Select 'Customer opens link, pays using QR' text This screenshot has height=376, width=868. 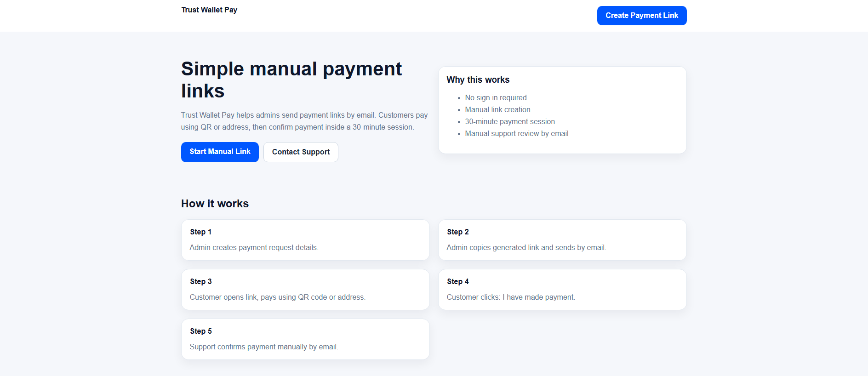tap(277, 297)
